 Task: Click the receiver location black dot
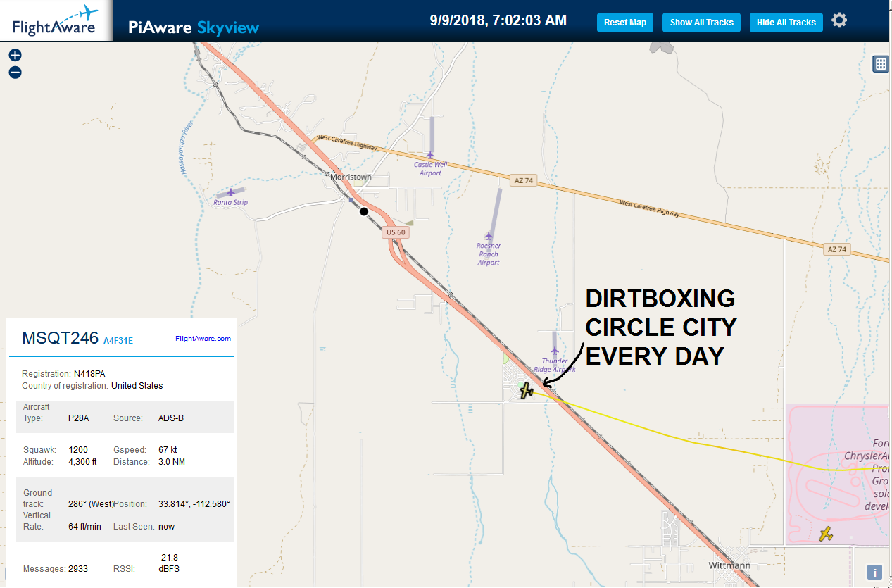364,211
